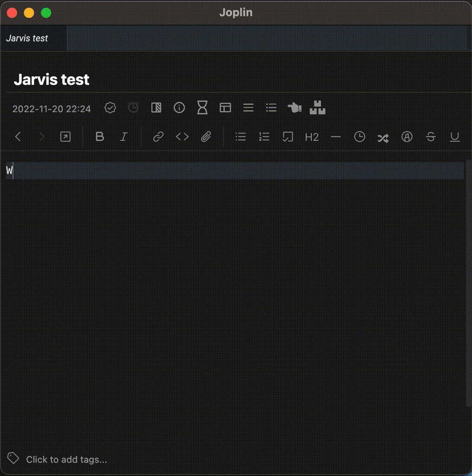
Task: Insert a checkbox list item
Action: 288,136
